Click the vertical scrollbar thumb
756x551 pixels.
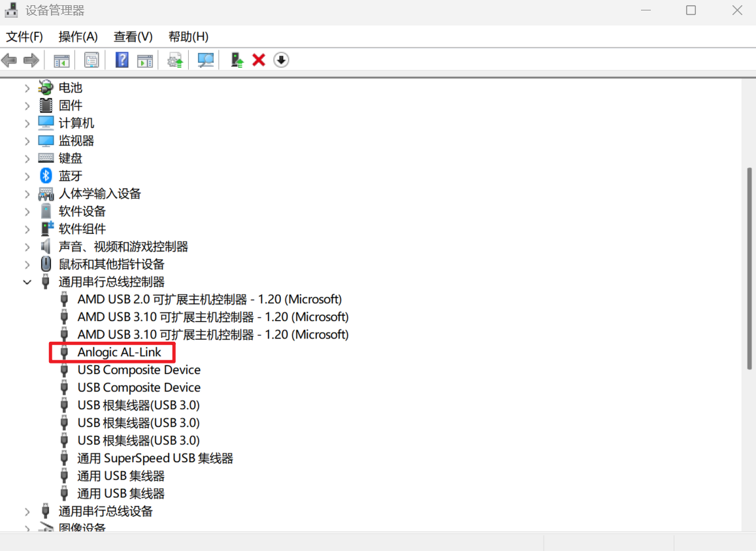click(749, 268)
